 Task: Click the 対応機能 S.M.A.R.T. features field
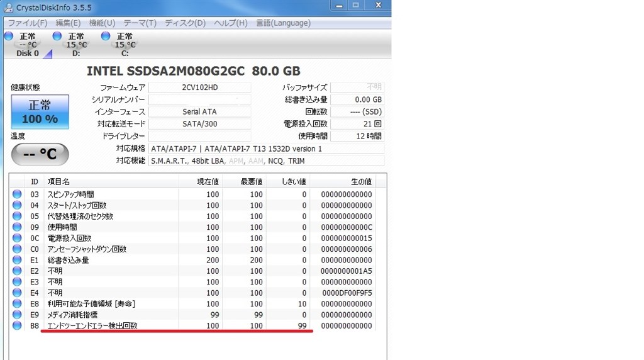(267, 161)
